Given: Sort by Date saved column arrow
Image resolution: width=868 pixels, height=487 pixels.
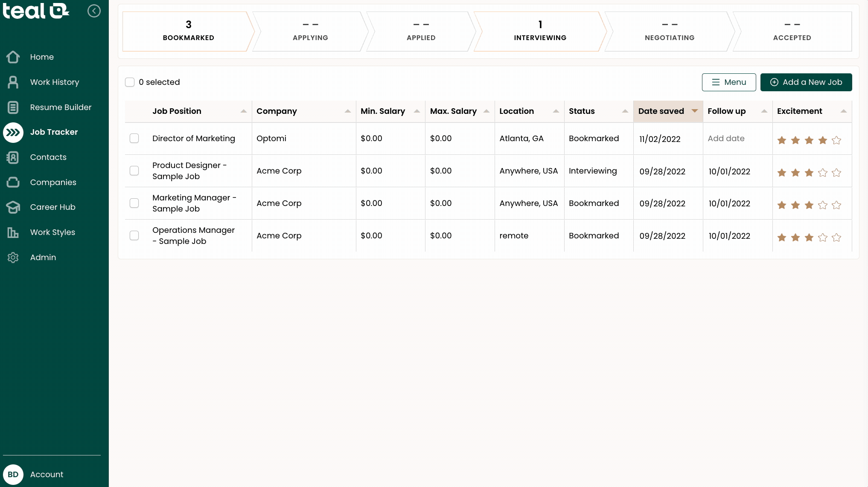Looking at the screenshot, I should tap(694, 111).
